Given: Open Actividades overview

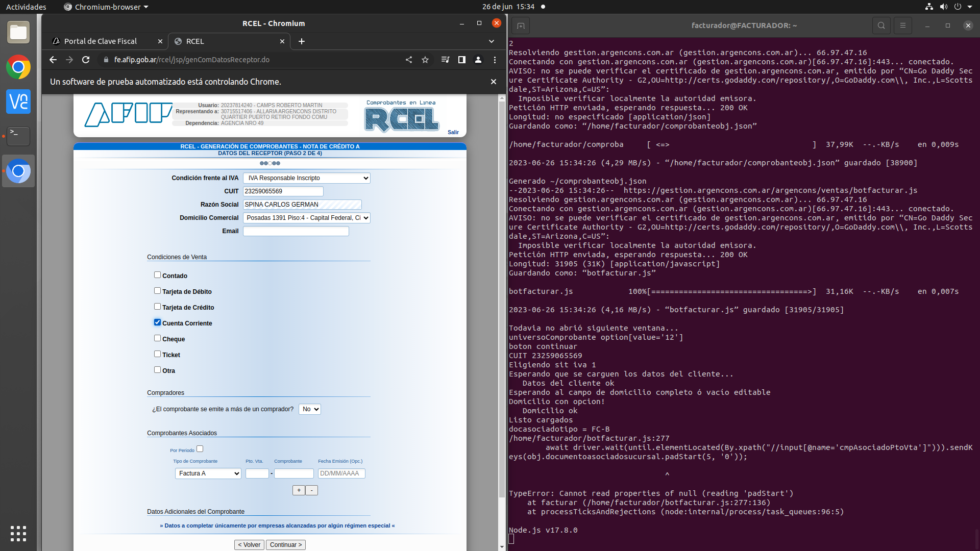Looking at the screenshot, I should (x=26, y=7).
